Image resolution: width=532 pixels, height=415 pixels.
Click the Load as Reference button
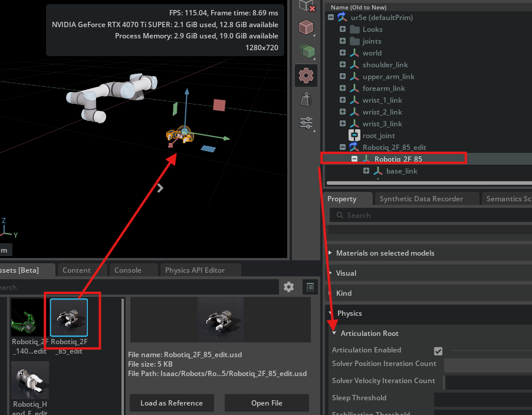tap(171, 403)
